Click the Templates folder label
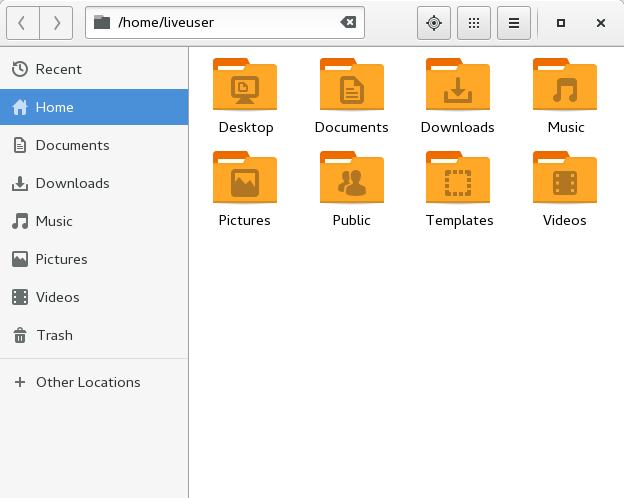 pos(459,221)
